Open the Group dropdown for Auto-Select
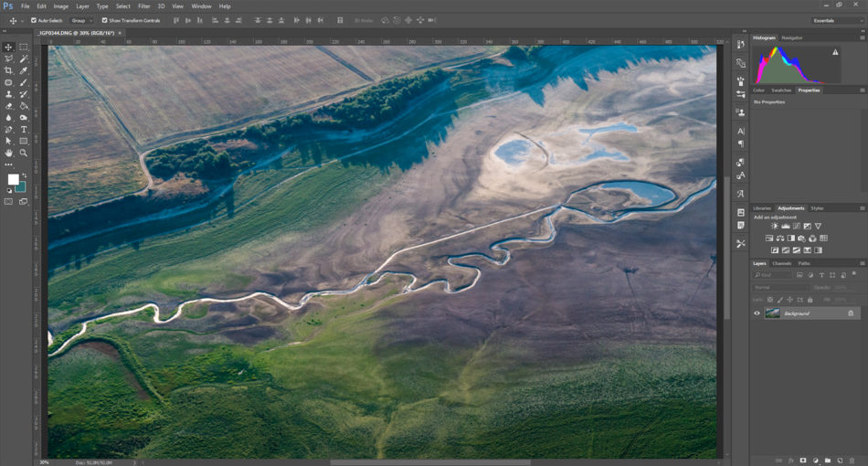The height and width of the screenshot is (466, 868). [82, 20]
